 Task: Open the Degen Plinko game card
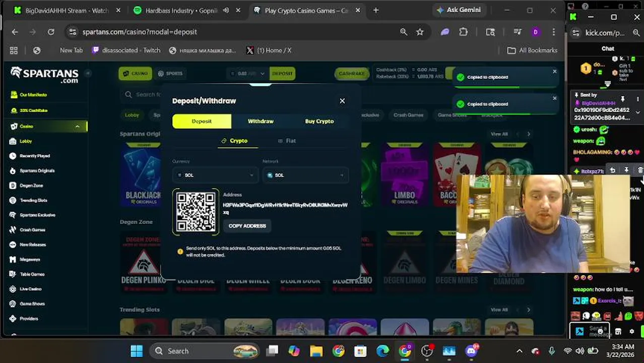click(143, 262)
